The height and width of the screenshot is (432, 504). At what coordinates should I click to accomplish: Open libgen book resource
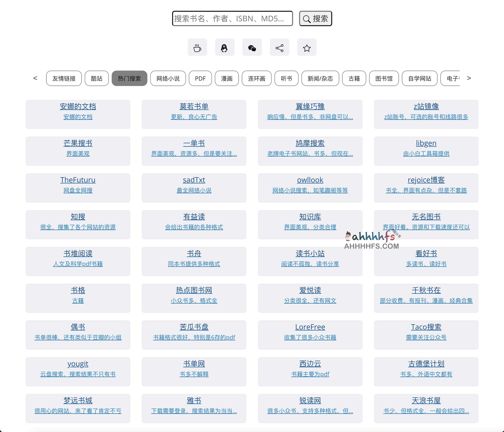426,143
